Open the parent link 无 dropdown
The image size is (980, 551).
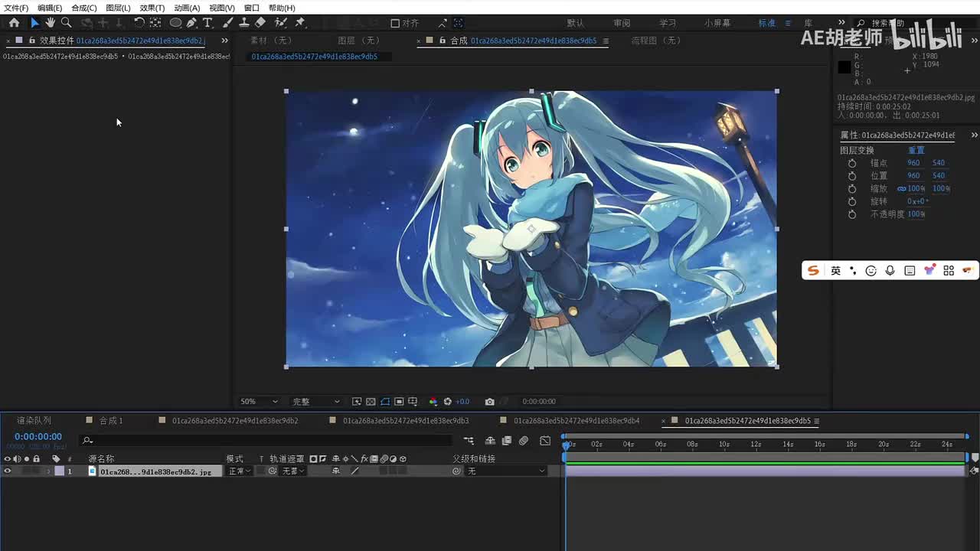506,471
